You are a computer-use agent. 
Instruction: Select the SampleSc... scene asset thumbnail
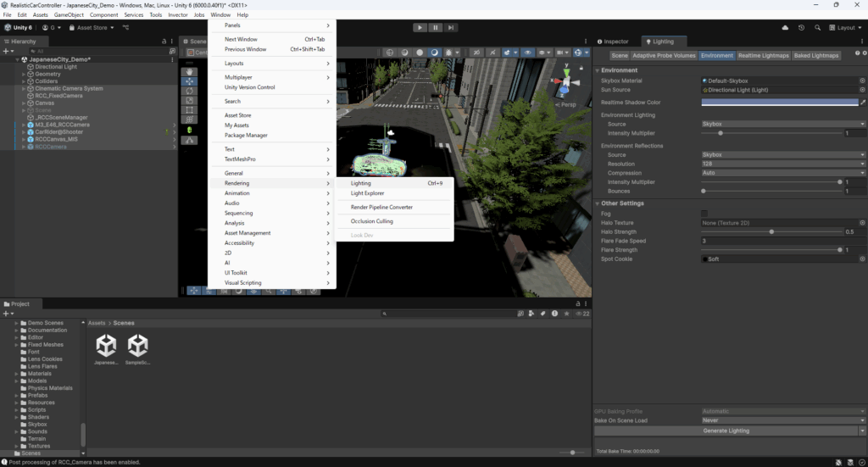[x=137, y=349]
